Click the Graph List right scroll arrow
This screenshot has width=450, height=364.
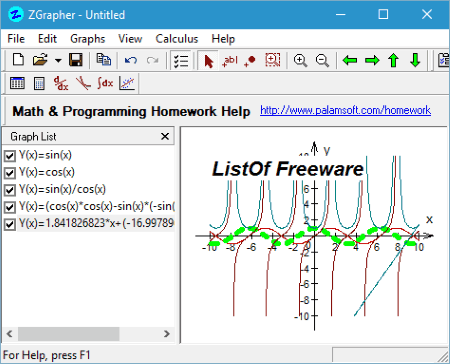167,334
